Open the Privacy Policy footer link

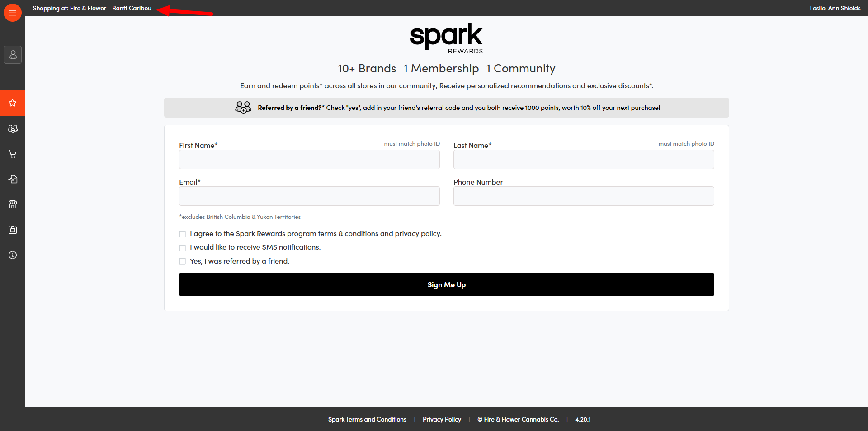[x=442, y=419]
